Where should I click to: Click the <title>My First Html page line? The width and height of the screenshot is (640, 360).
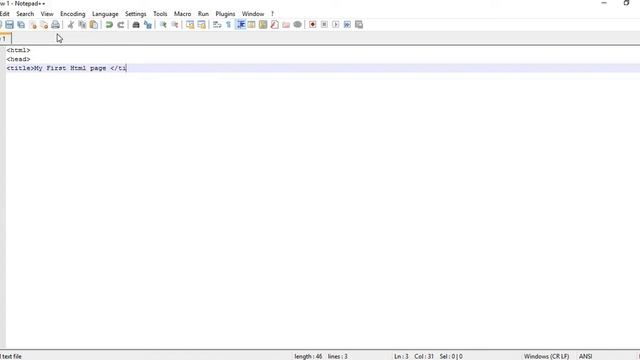tap(67, 68)
